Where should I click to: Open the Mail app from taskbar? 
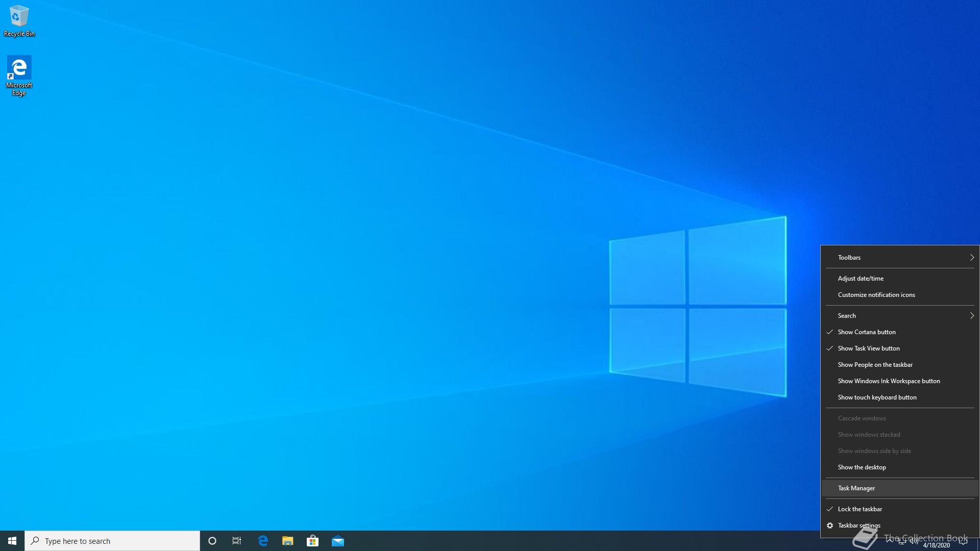(338, 541)
